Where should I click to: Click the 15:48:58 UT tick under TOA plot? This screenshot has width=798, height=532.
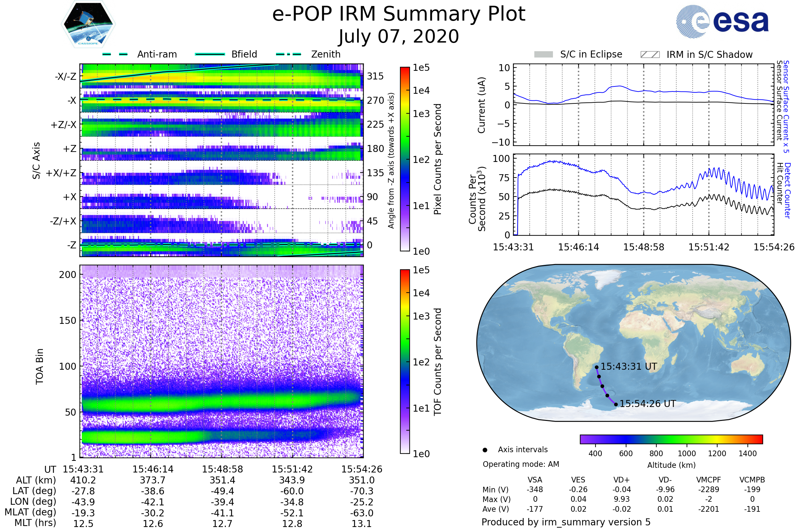(222, 469)
